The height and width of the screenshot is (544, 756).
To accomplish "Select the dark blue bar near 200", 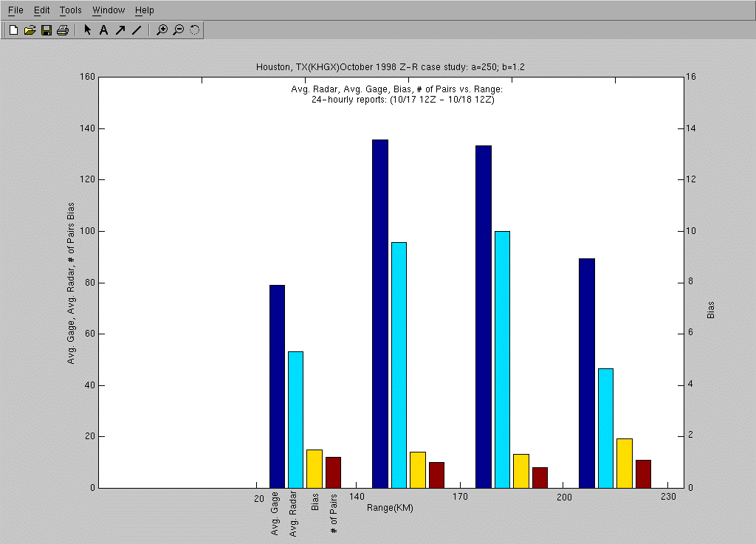I will point(587,373).
